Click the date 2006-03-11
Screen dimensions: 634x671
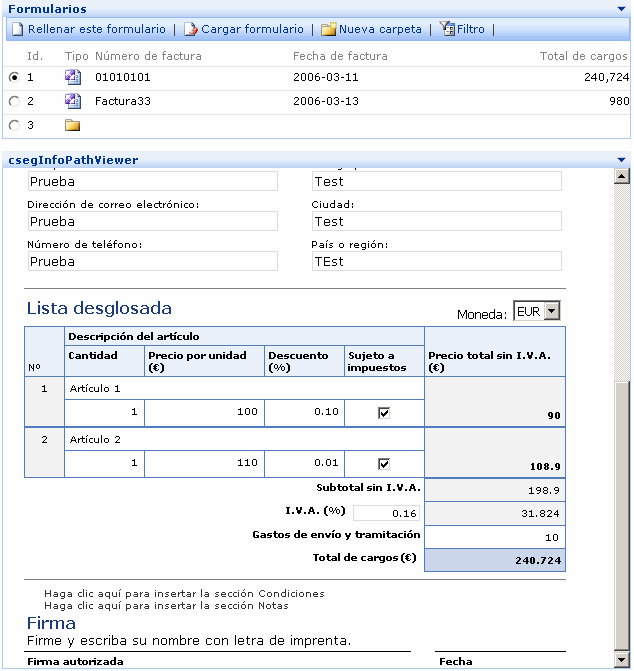tap(326, 77)
